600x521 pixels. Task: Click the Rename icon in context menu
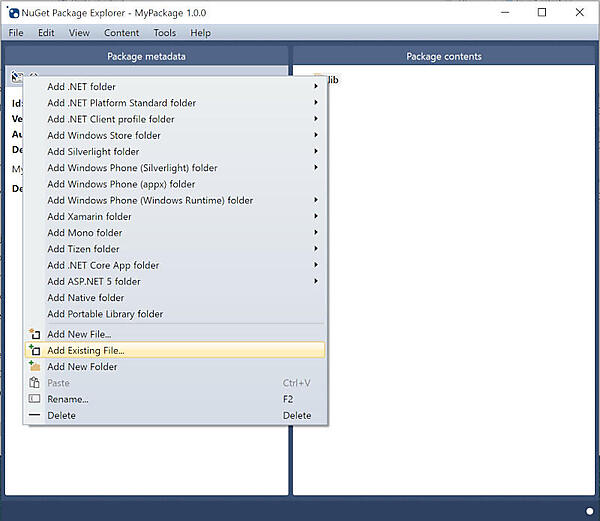pyautogui.click(x=35, y=399)
